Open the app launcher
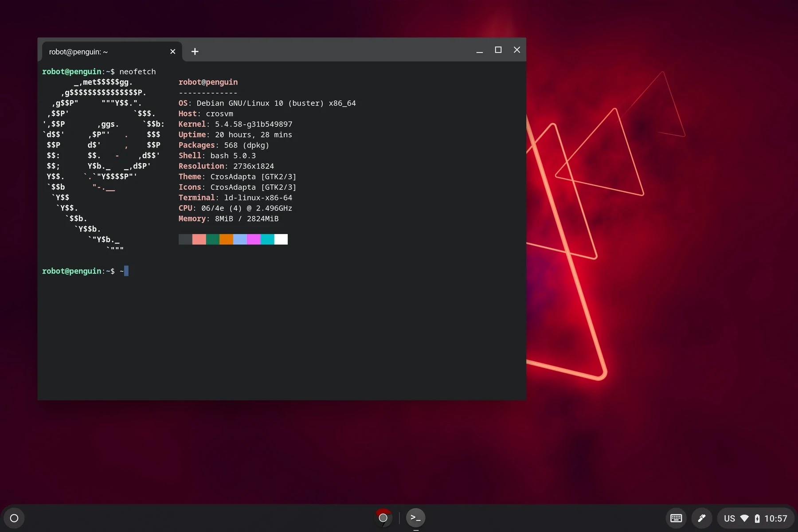This screenshot has width=798, height=532. click(x=14, y=518)
